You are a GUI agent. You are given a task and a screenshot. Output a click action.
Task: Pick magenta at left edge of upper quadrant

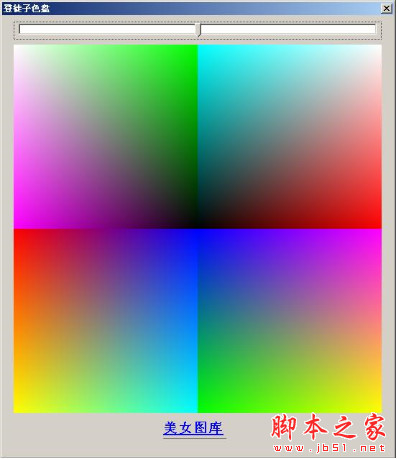tap(17, 224)
